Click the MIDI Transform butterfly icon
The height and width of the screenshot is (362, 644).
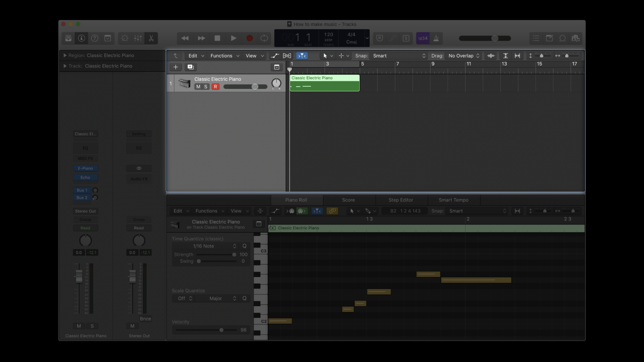tap(287, 55)
